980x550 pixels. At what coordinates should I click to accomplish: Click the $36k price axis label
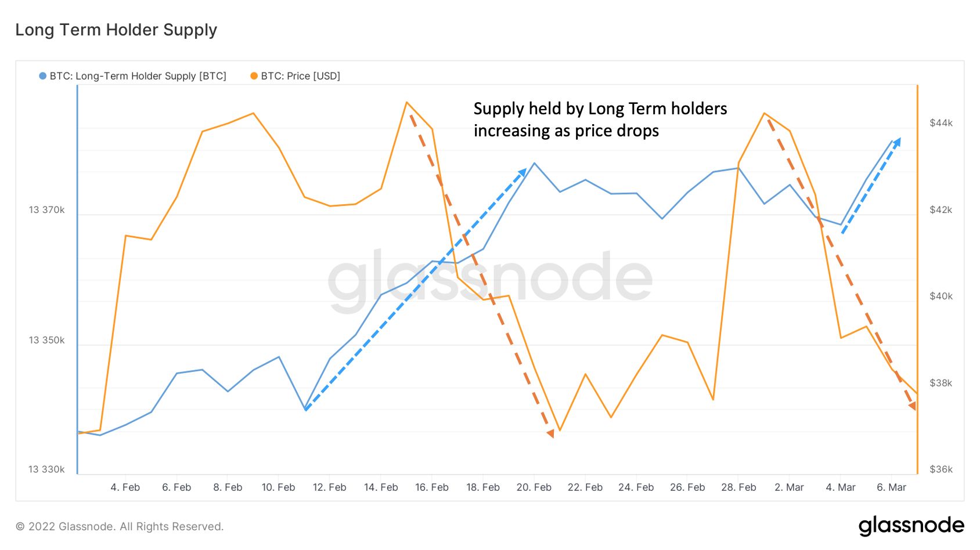pos(941,469)
